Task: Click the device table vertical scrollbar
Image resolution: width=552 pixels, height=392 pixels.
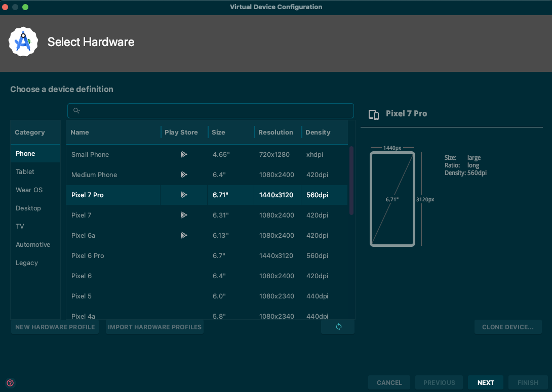Action: (x=351, y=181)
